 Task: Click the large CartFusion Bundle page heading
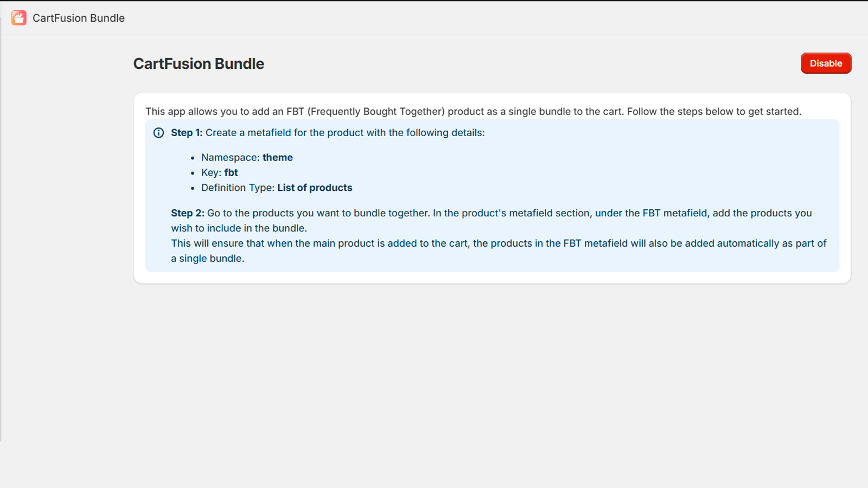(x=199, y=63)
